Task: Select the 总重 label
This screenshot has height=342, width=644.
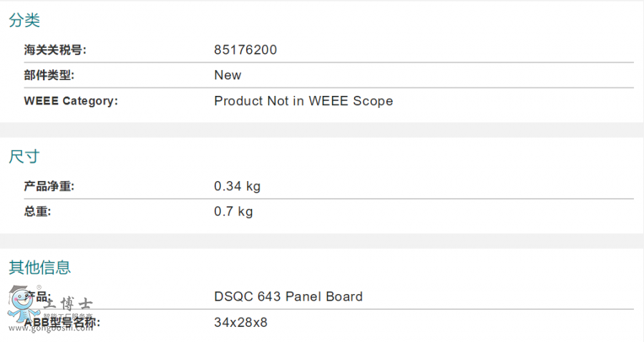Action: point(38,212)
